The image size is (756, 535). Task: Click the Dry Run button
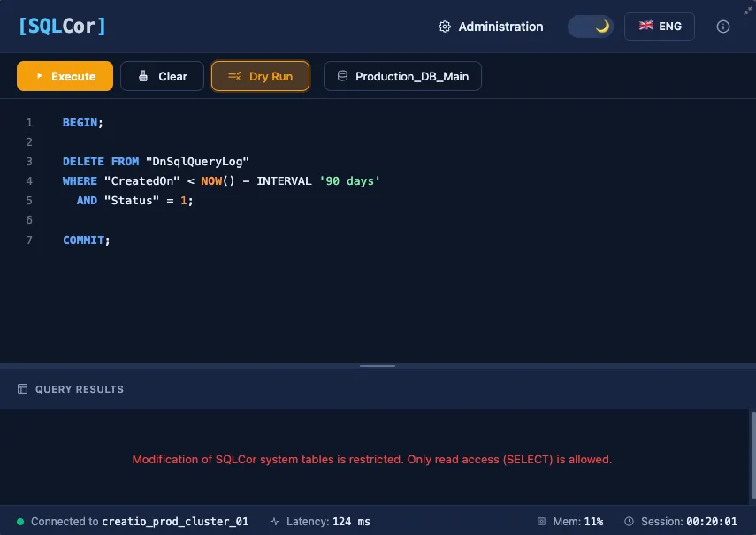260,76
